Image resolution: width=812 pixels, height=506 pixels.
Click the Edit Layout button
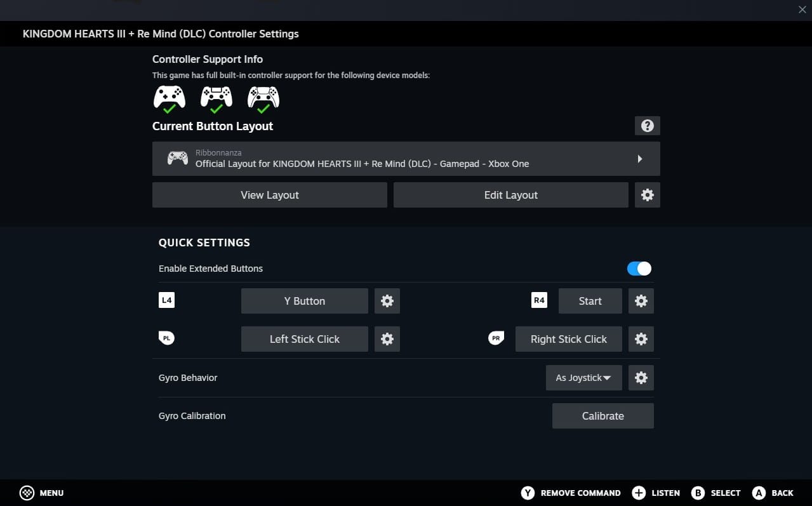click(x=510, y=195)
